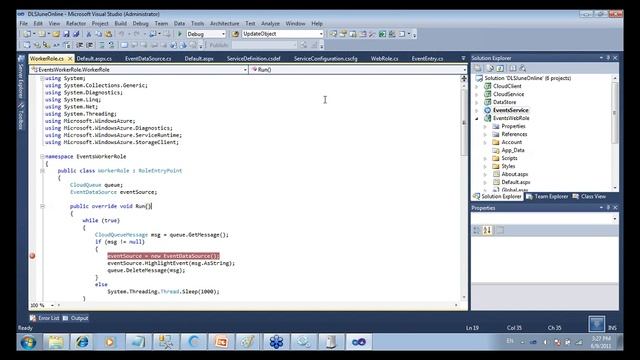Select About.aspx in Solution Explorer
Image resolution: width=640 pixels, height=360 pixels.
point(515,174)
